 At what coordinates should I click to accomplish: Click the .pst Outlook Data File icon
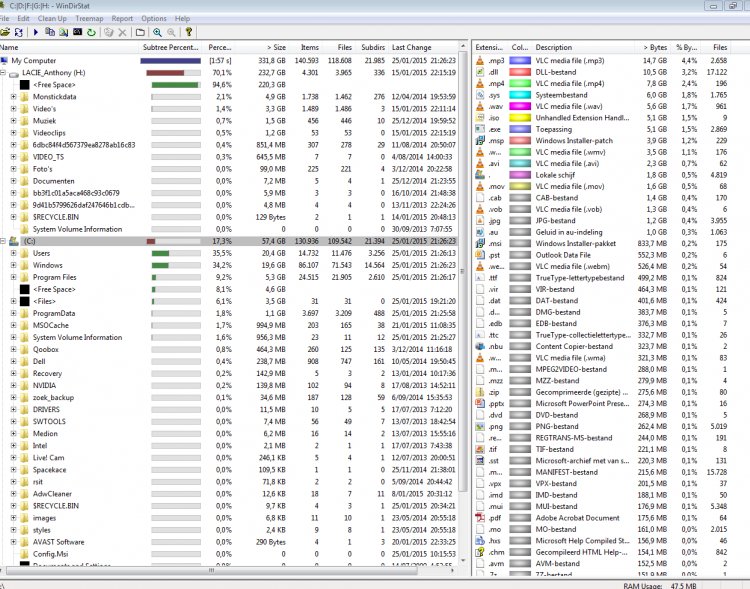480,255
